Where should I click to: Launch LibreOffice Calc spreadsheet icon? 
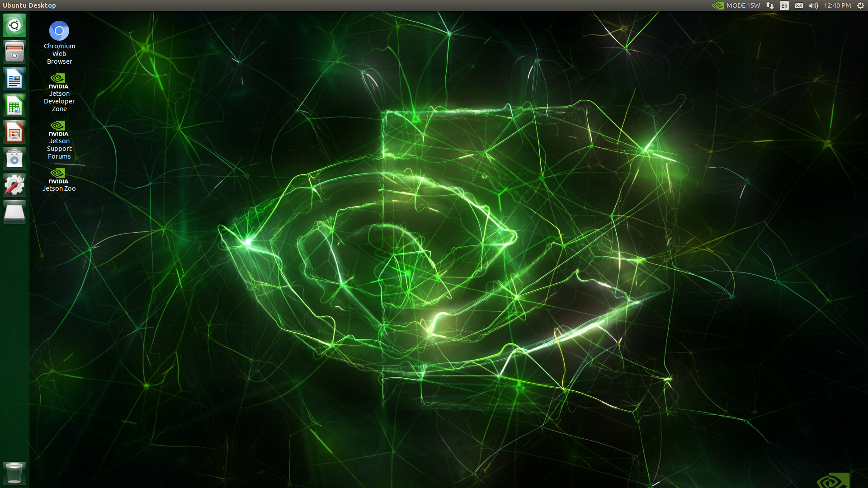[14, 105]
